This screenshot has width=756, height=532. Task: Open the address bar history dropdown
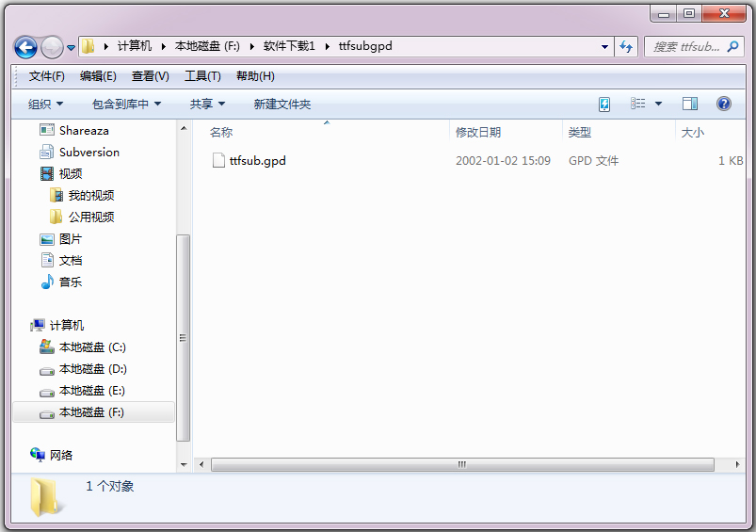(x=604, y=47)
